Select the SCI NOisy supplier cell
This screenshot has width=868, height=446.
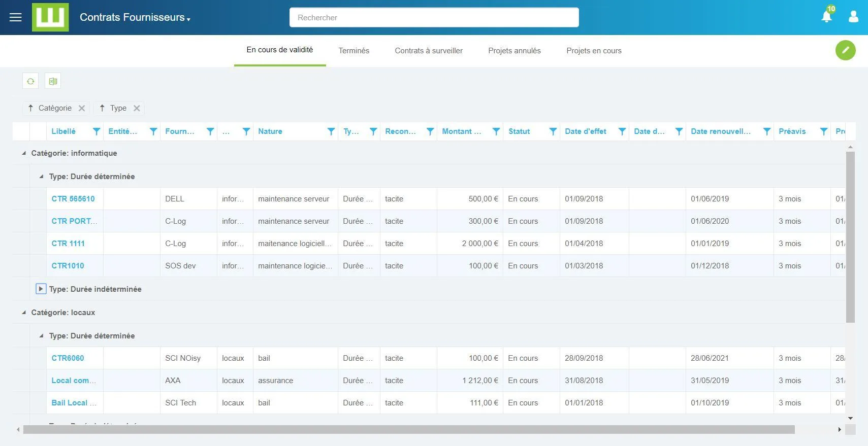coord(188,358)
